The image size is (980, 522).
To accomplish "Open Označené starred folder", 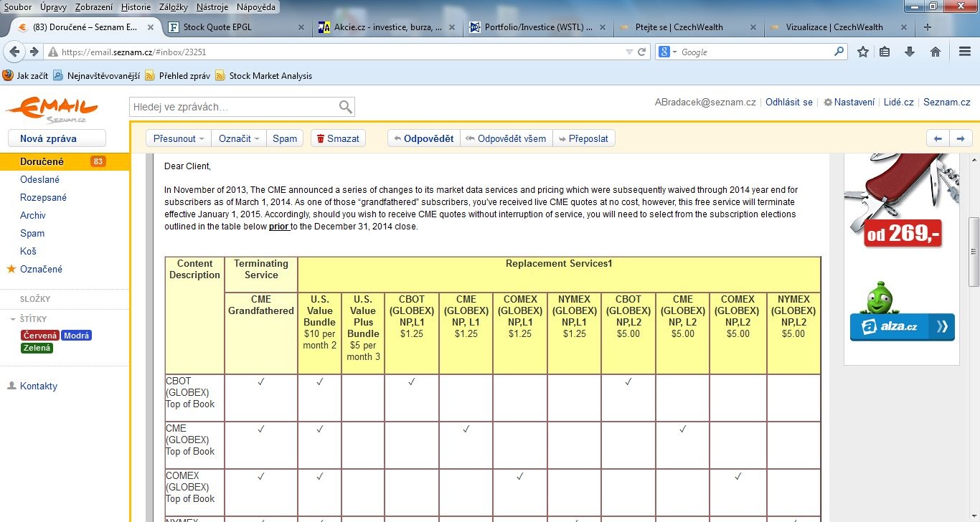I will coord(41,269).
